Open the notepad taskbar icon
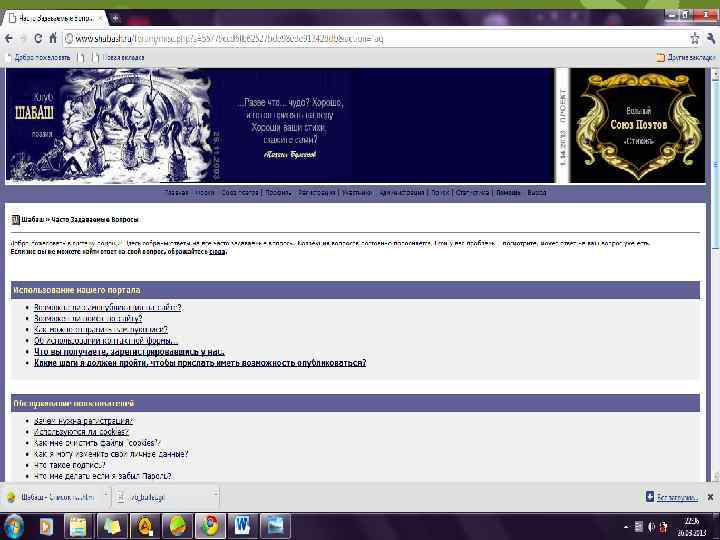720x540 pixels. pos(79,526)
